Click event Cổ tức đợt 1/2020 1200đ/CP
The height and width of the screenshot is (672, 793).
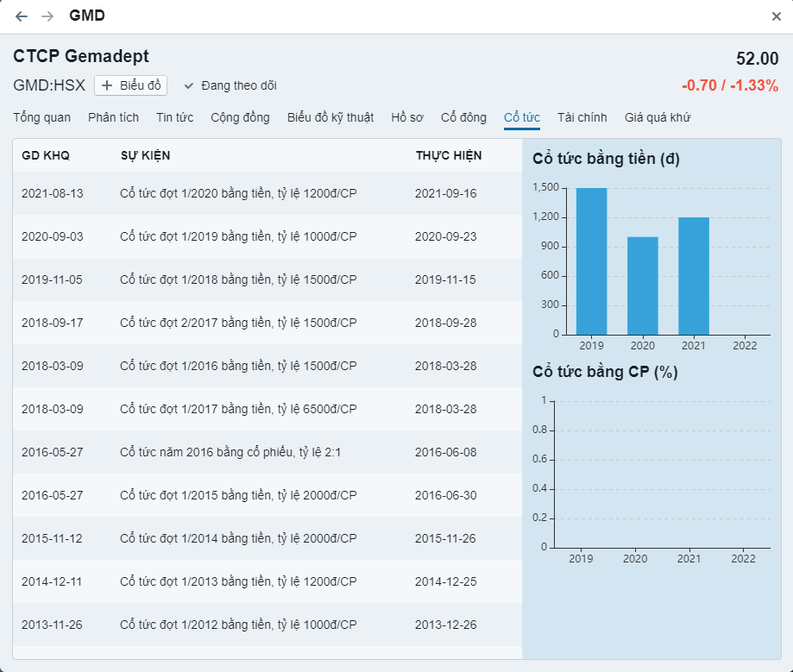[238, 193]
